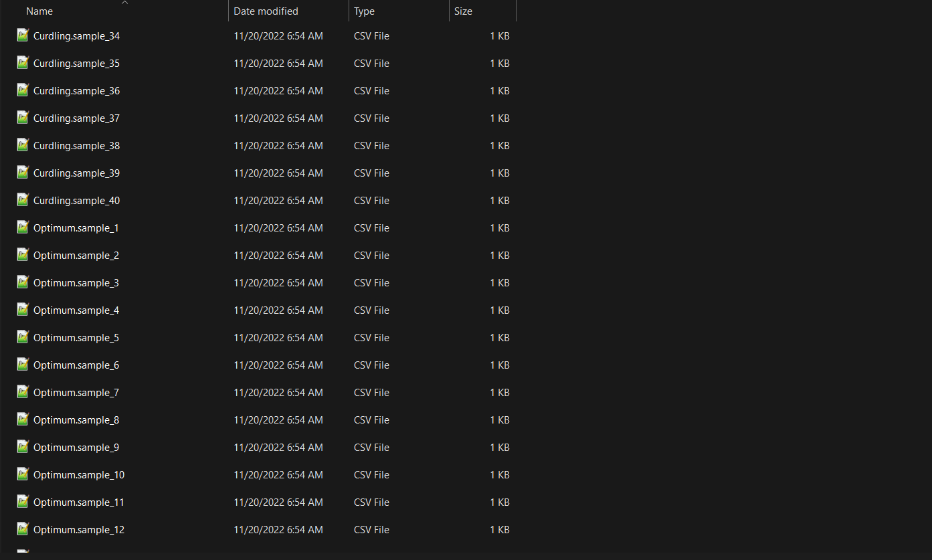Select the Optimum.sample_9 file entry

pos(76,447)
